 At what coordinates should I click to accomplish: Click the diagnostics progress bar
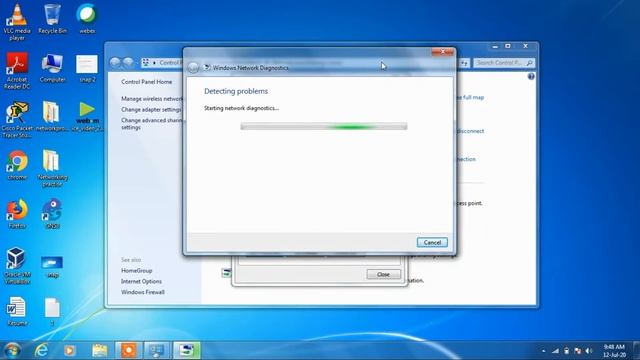(324, 127)
